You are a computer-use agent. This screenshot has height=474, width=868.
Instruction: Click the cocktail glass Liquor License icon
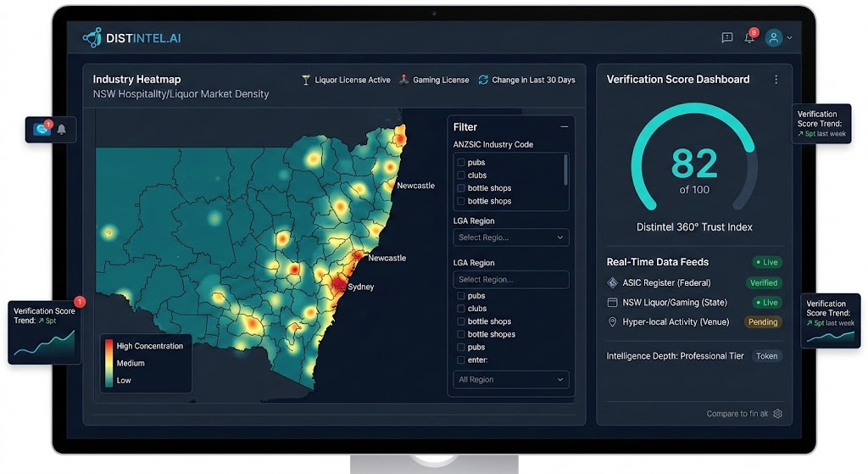(305, 81)
